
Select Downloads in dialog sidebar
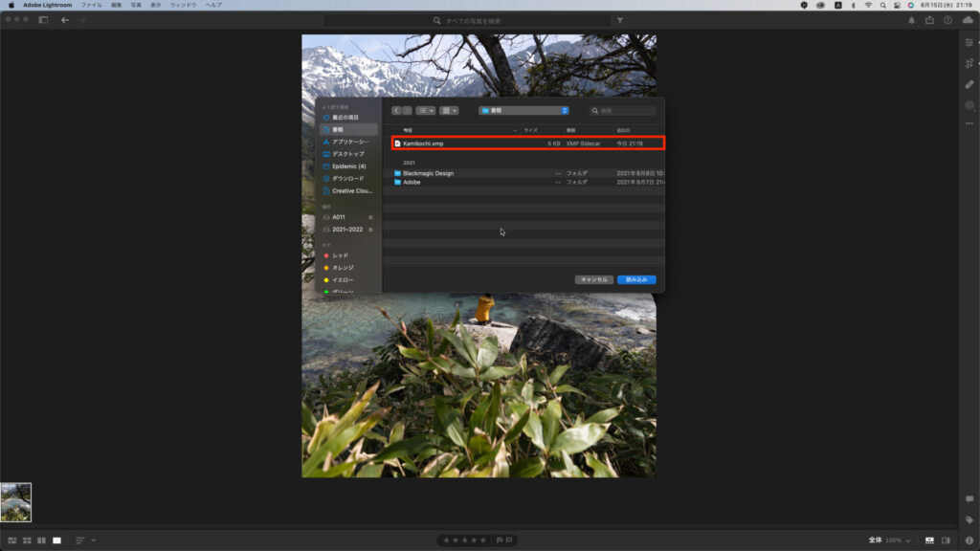click(x=348, y=179)
